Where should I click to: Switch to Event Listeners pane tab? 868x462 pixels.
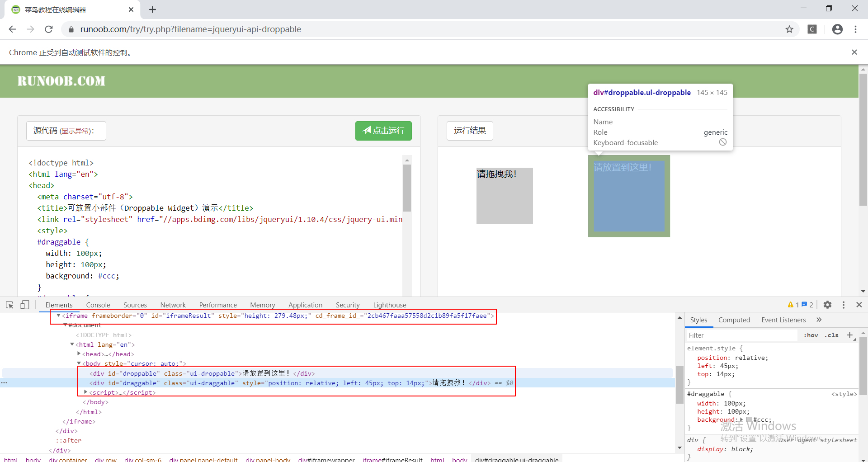point(783,320)
